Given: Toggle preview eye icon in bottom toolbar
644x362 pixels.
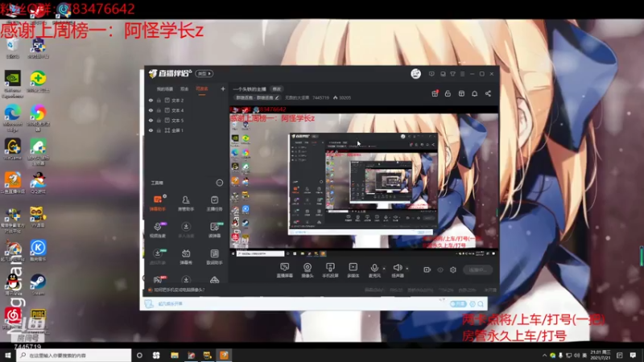Looking at the screenshot, I should coord(440,269).
